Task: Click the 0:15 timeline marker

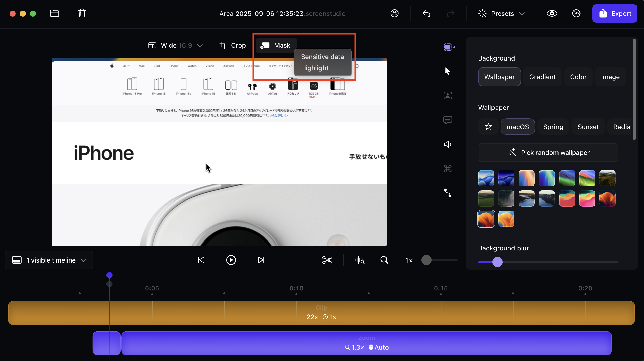Action: point(441,288)
